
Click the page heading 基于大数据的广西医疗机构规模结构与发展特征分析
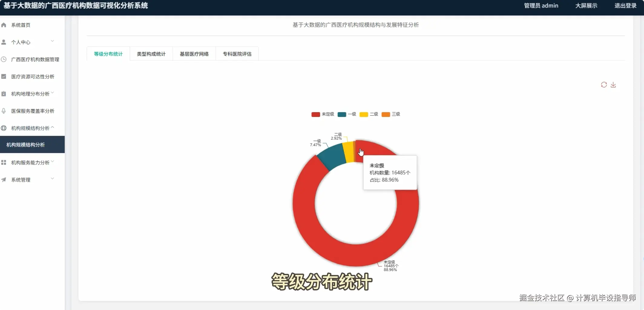356,25
